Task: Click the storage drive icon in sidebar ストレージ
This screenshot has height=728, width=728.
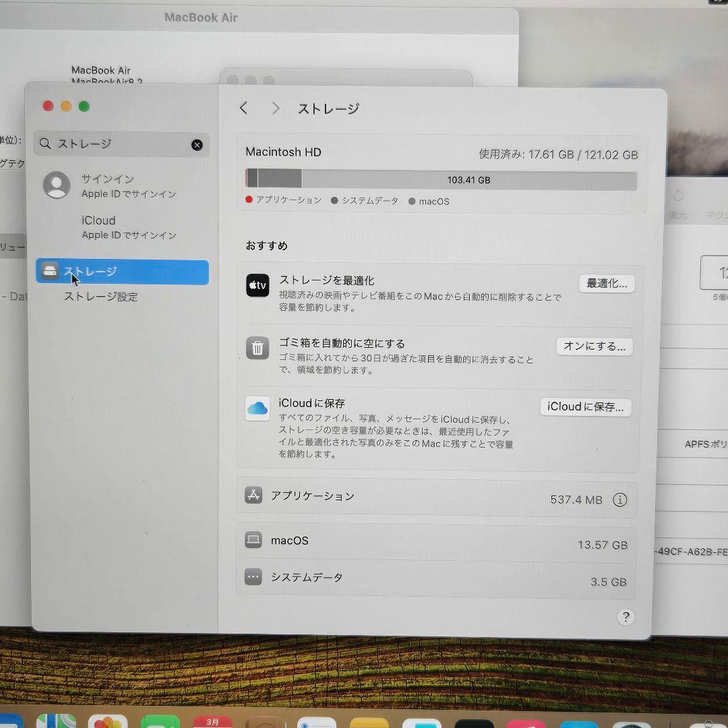Action: click(49, 271)
